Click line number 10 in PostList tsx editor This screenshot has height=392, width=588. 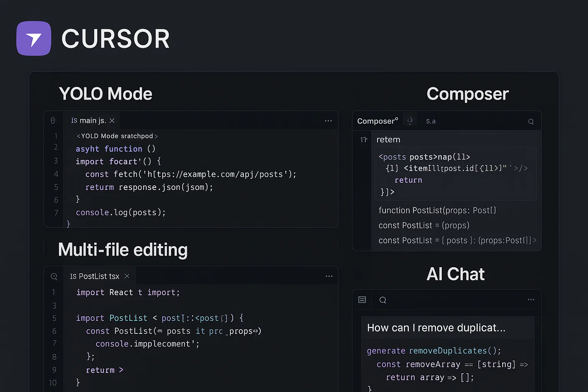(x=53, y=383)
